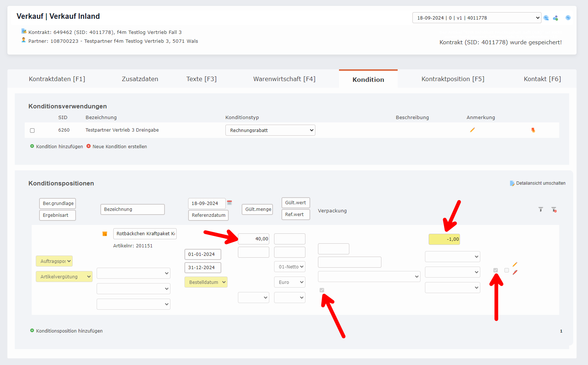The image size is (588, 365).
Task: Open the contract version dropdown 18-09-2024
Action: click(477, 18)
